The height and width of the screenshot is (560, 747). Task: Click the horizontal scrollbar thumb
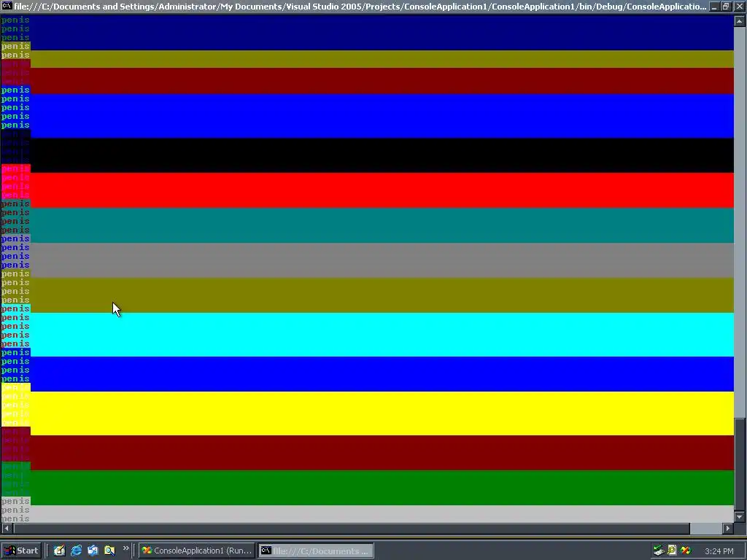[352, 528]
